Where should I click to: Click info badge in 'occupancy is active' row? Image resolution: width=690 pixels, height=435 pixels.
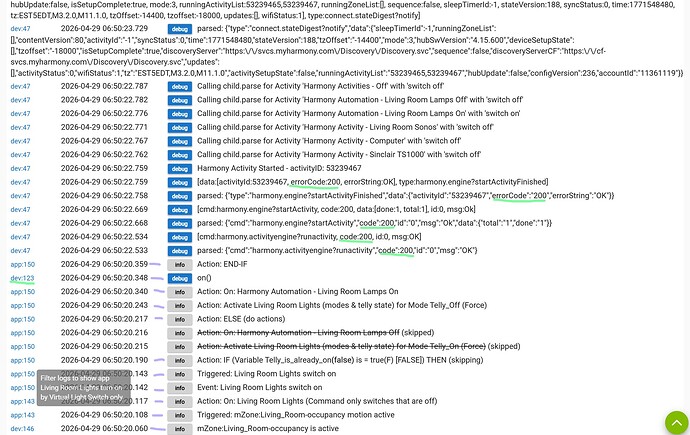(180, 429)
